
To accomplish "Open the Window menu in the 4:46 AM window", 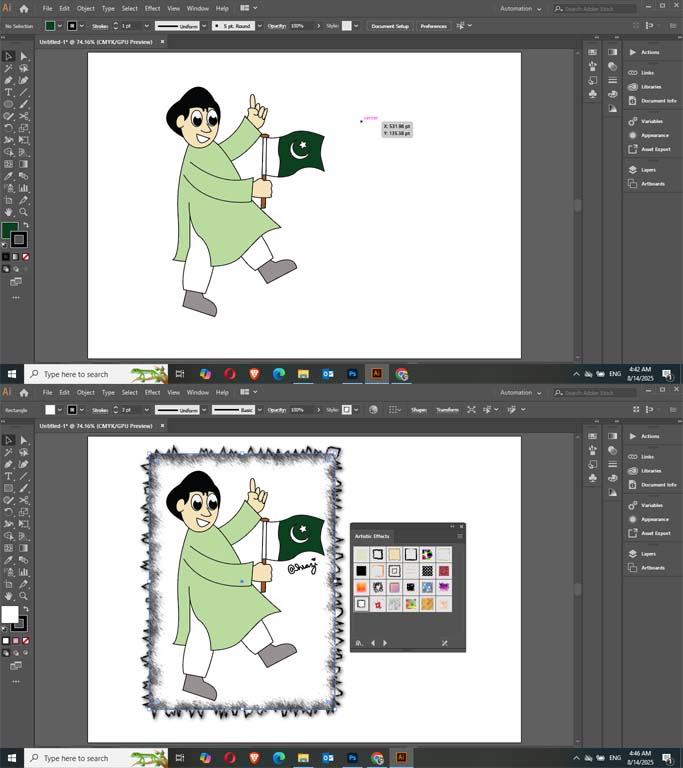I will (x=197, y=392).
